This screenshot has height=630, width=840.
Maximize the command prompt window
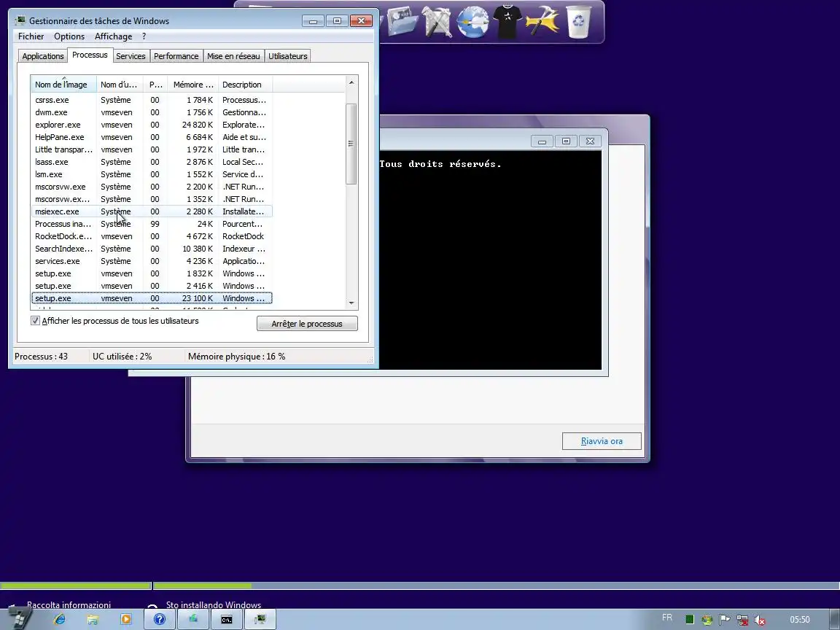pyautogui.click(x=566, y=141)
